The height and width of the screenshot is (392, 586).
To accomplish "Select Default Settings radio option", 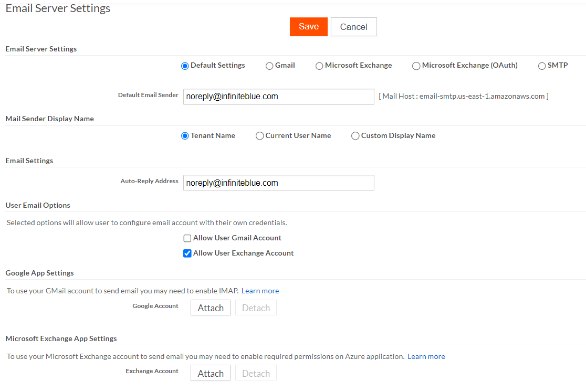I will click(x=185, y=66).
